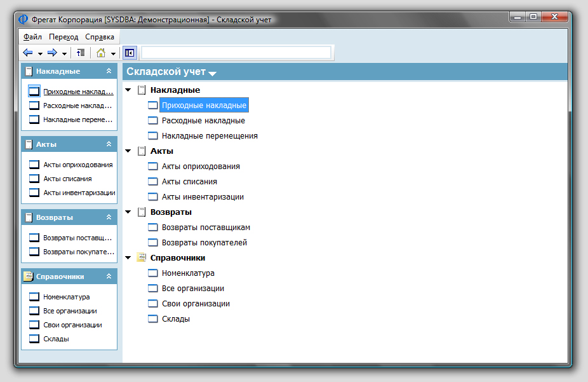Select Приходные накладные in main tree
This screenshot has height=382, width=588.
(204, 106)
